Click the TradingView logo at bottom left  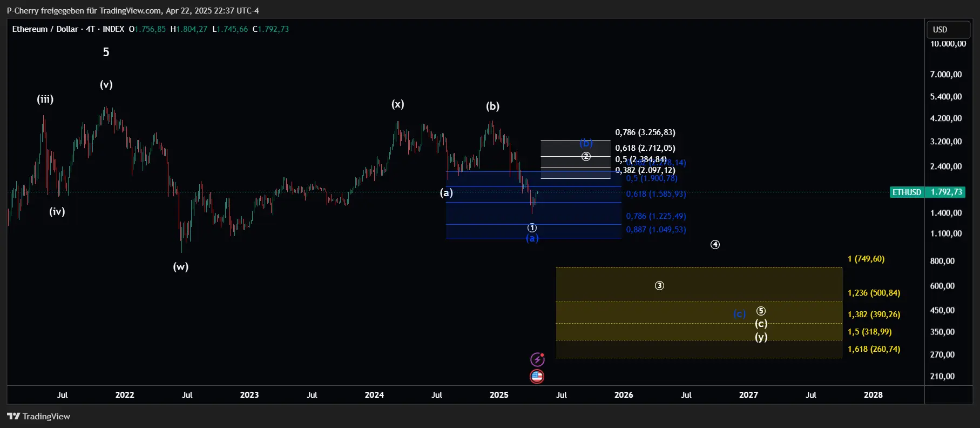click(38, 416)
